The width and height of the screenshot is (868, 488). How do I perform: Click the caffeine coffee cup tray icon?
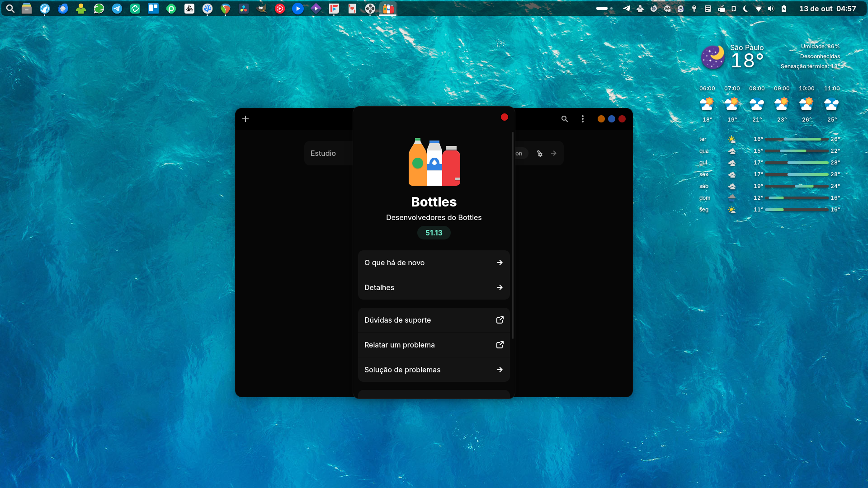coord(722,9)
